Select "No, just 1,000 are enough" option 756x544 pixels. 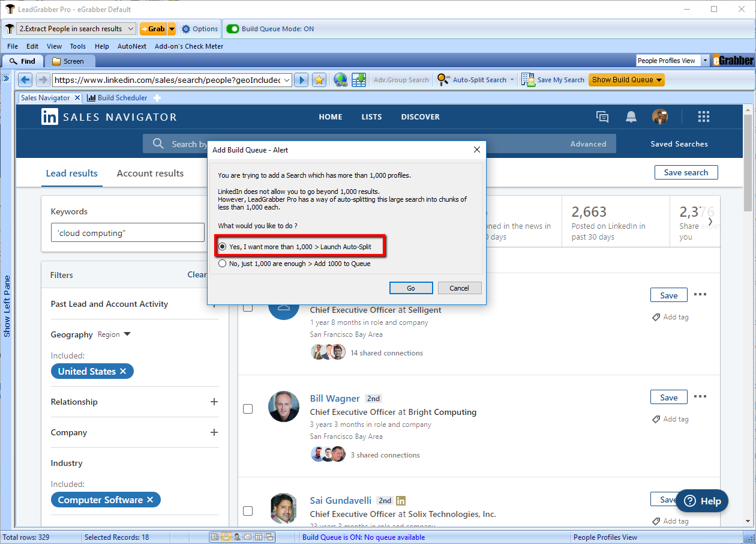point(223,264)
